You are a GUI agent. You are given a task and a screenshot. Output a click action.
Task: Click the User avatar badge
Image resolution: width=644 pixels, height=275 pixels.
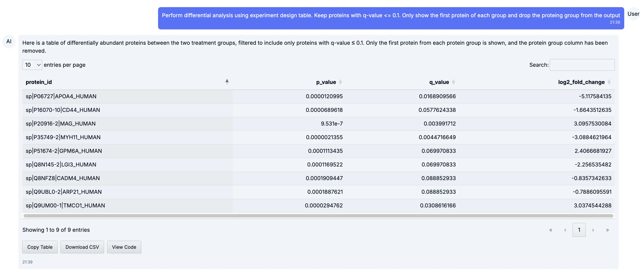point(633,14)
